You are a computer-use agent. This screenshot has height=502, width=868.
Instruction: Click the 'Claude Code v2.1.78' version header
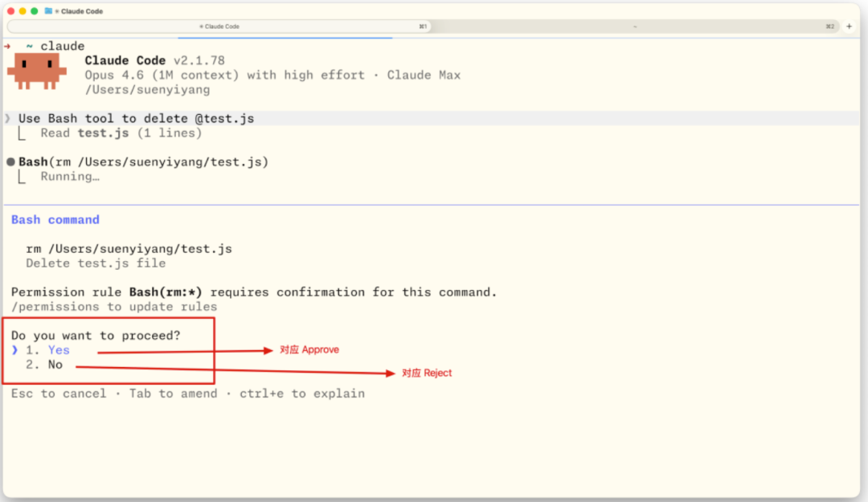coord(154,60)
